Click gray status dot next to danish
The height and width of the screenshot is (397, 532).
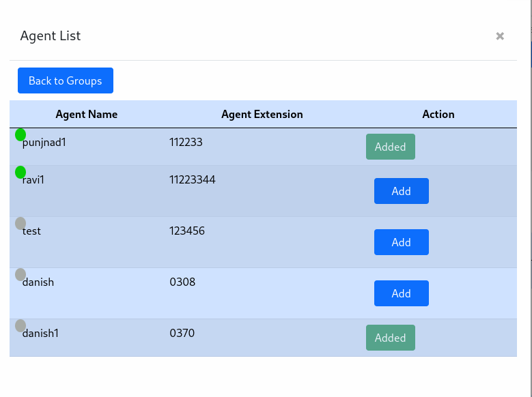pyautogui.click(x=20, y=274)
